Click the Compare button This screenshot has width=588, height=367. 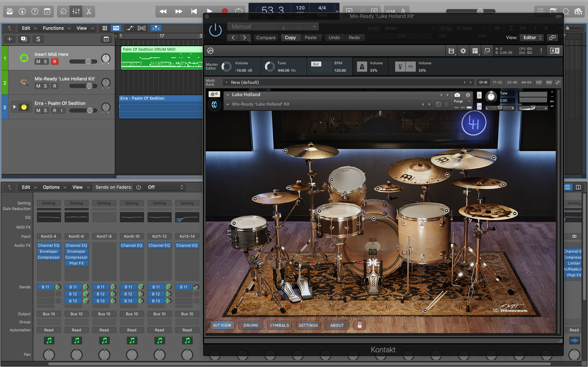[x=266, y=37]
